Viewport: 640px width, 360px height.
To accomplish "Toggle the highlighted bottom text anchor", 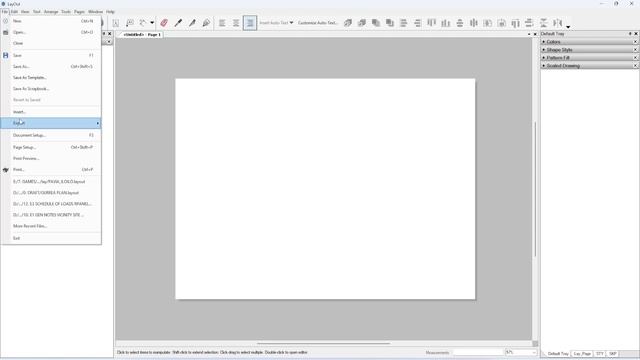I will click(x=250, y=23).
